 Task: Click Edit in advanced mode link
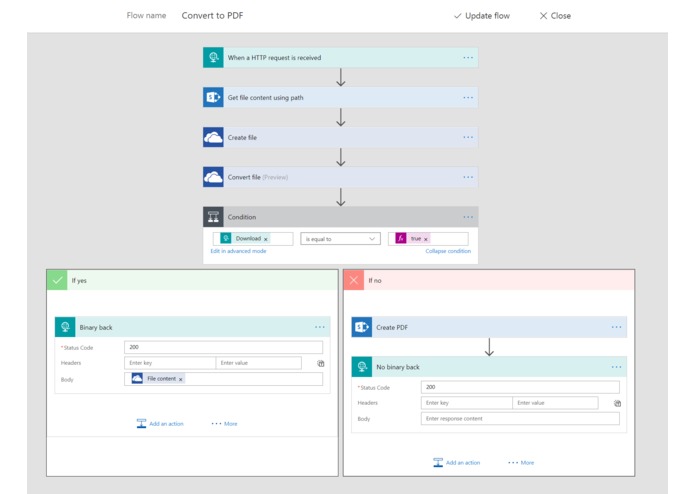tap(238, 251)
